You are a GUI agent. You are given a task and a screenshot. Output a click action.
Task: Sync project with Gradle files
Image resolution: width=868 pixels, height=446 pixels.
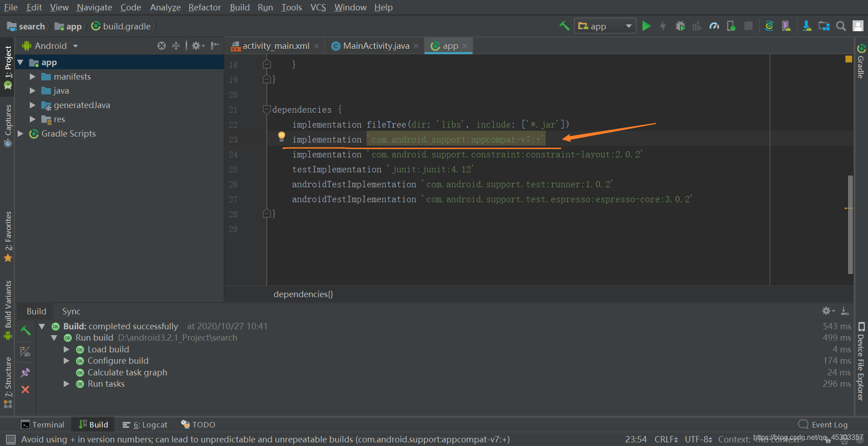769,26
